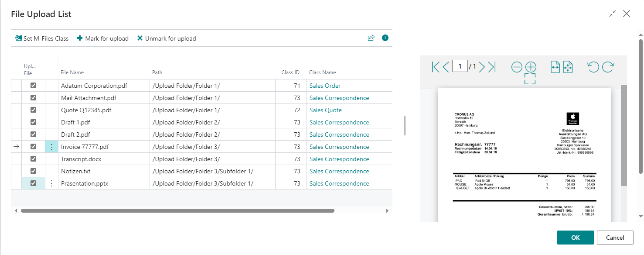Open the Sales Order class link
This screenshot has height=255, width=644.
click(325, 86)
